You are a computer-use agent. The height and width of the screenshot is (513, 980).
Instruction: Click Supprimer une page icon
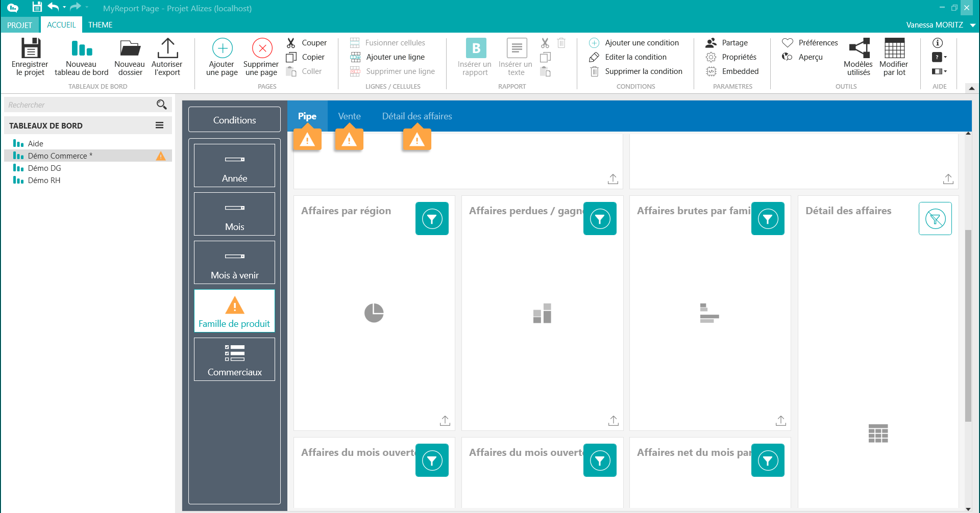(x=262, y=48)
